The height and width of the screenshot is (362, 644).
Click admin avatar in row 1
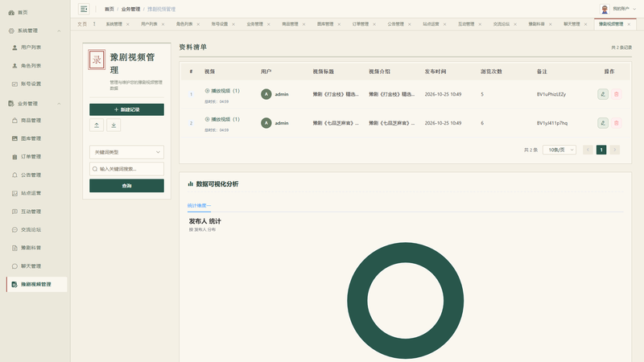coord(266,94)
